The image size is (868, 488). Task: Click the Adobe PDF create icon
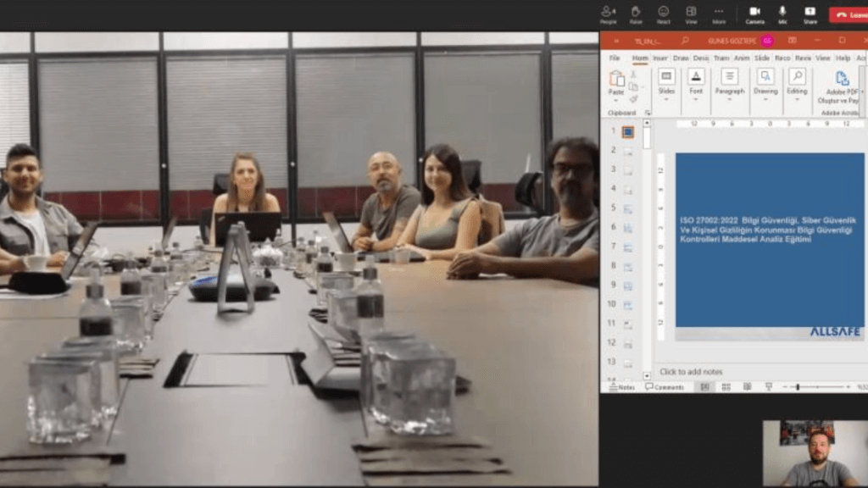[x=842, y=79]
